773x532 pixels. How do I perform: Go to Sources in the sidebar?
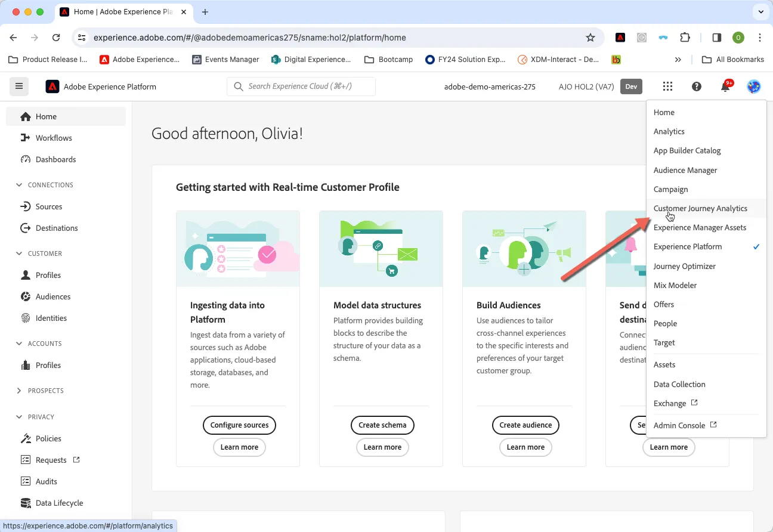coord(66,206)
